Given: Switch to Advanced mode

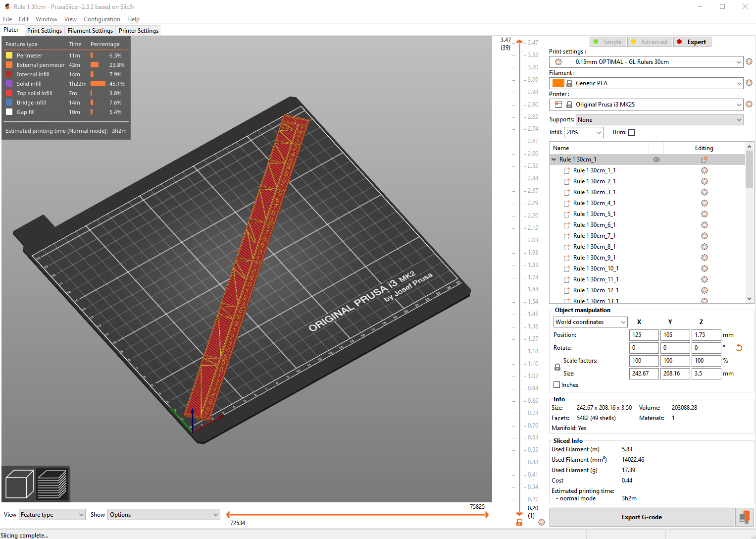Looking at the screenshot, I should click(649, 42).
